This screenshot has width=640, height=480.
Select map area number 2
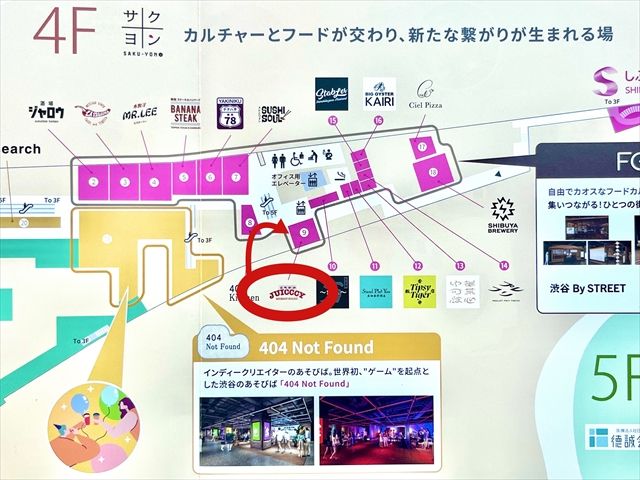coord(92,181)
